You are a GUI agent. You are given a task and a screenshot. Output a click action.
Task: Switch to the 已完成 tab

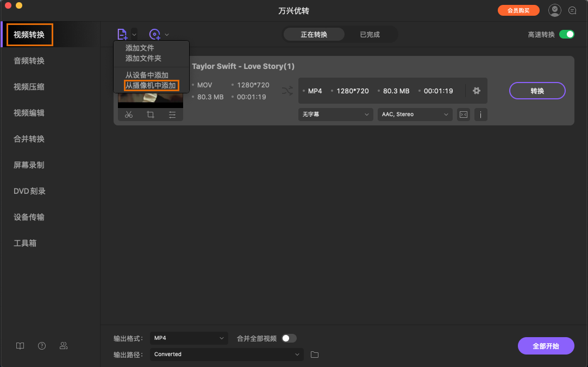[x=370, y=33]
